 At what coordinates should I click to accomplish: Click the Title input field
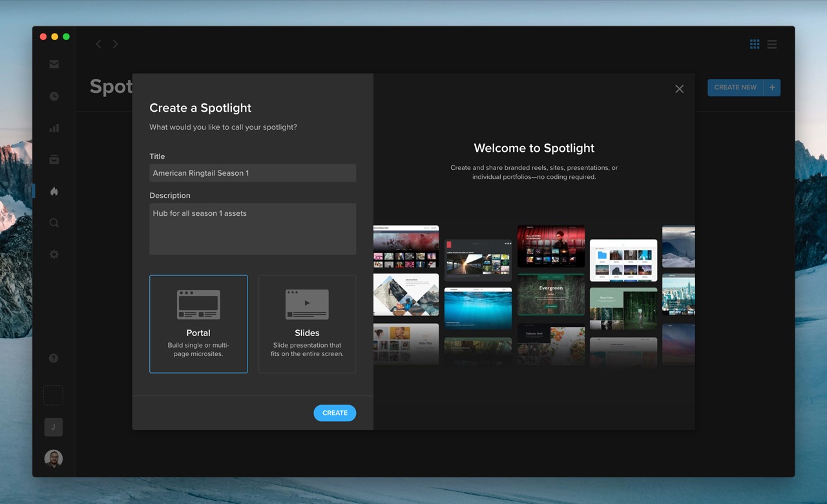(x=253, y=173)
